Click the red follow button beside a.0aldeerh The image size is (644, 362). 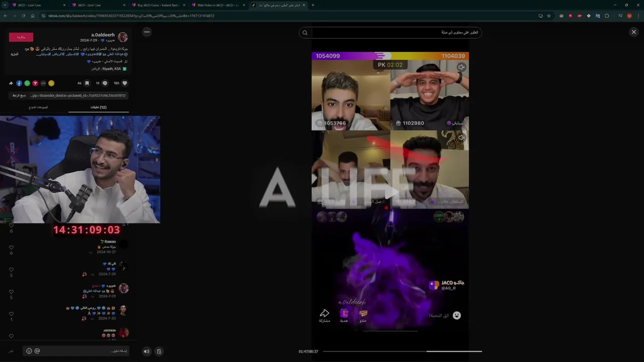point(21,37)
